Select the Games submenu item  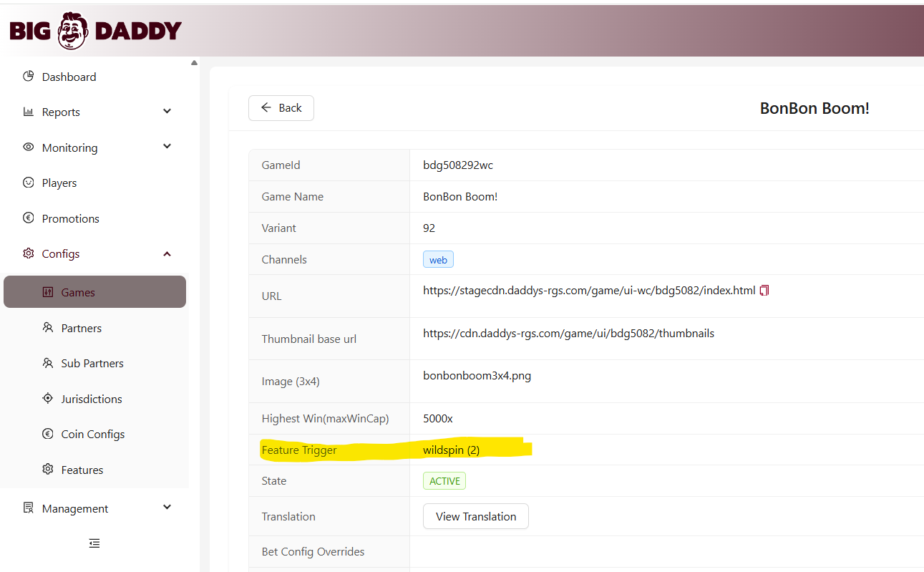point(94,292)
